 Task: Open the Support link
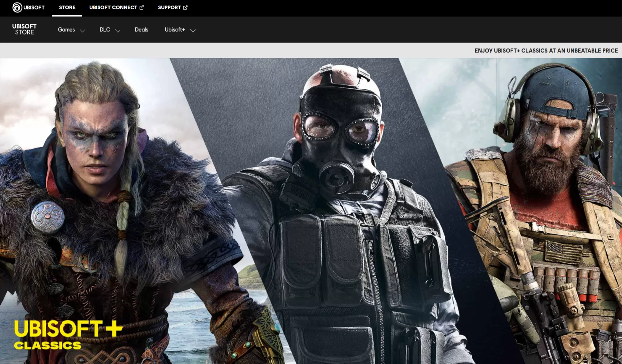pyautogui.click(x=169, y=7)
